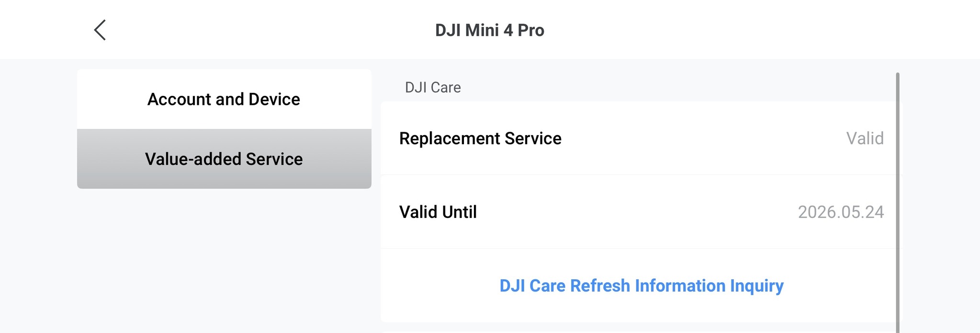This screenshot has width=980, height=333.
Task: Click the DJI Mini 4 Pro title
Action: click(x=489, y=30)
